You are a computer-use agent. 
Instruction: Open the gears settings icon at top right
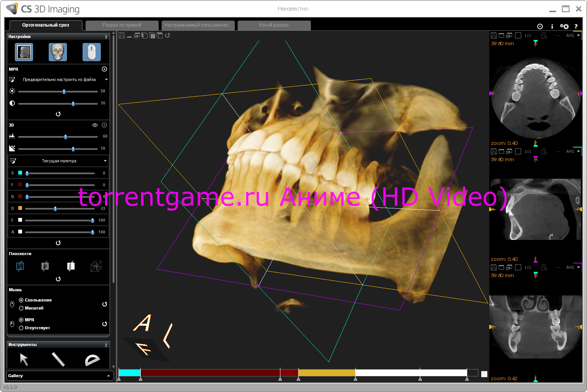click(x=564, y=26)
